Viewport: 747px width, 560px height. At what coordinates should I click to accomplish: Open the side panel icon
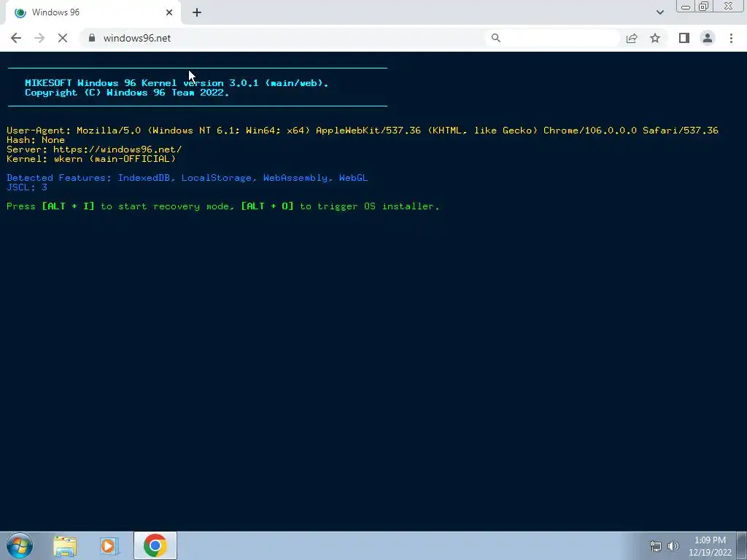(x=684, y=38)
